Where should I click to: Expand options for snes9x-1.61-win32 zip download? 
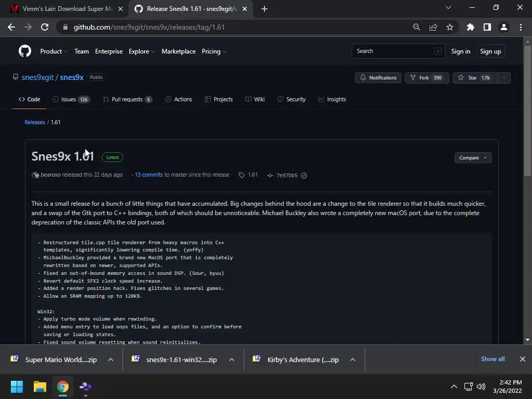(232, 360)
